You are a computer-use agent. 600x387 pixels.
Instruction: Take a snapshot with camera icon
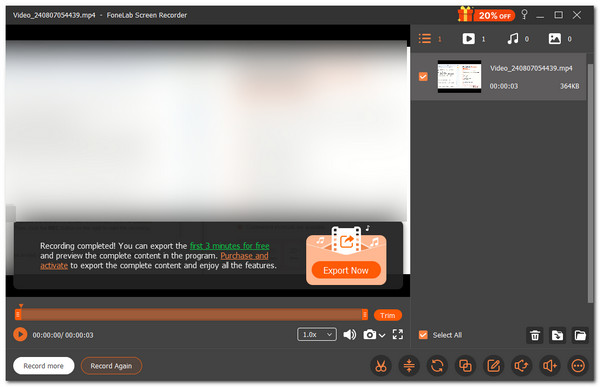tap(369, 335)
